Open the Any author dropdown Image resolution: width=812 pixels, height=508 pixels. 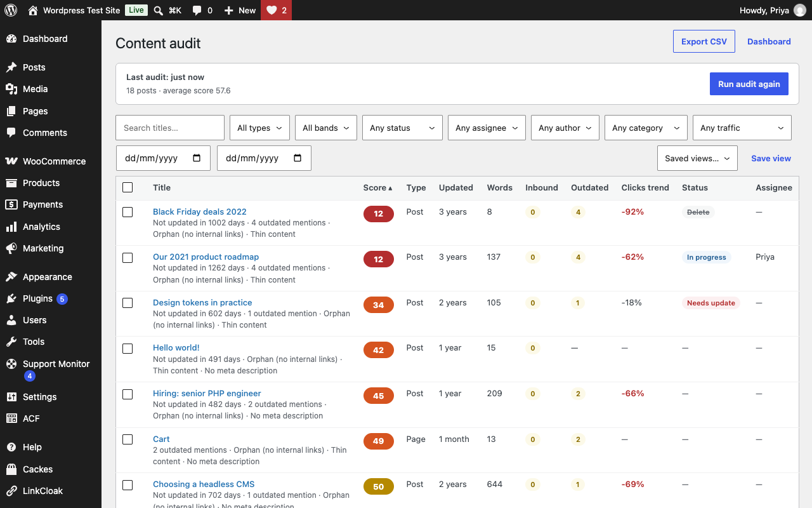click(x=565, y=128)
